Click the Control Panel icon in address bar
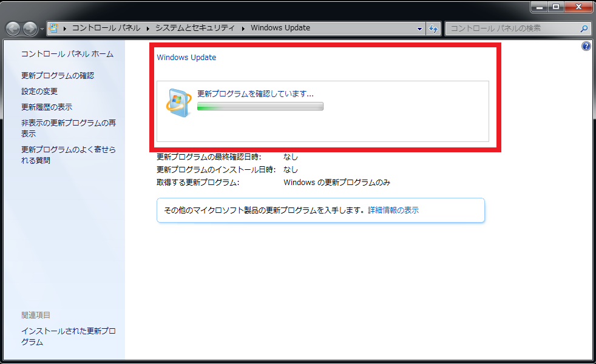The image size is (596, 364). click(54, 28)
